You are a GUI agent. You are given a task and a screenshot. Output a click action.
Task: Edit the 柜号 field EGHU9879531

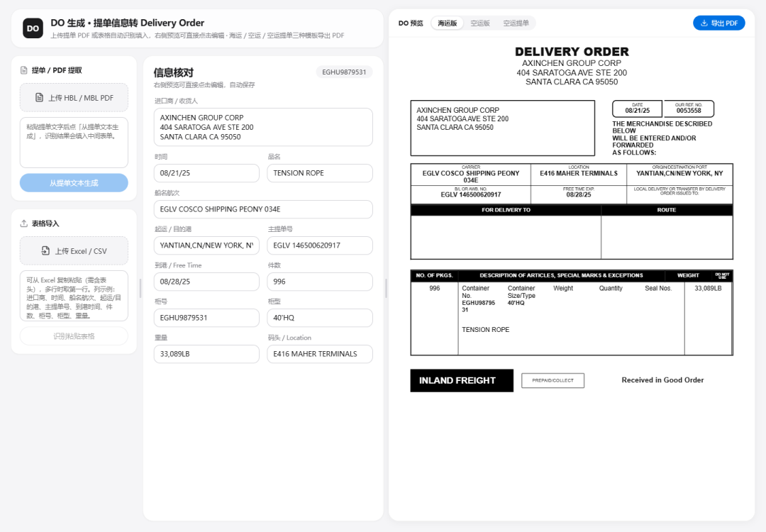coord(206,318)
